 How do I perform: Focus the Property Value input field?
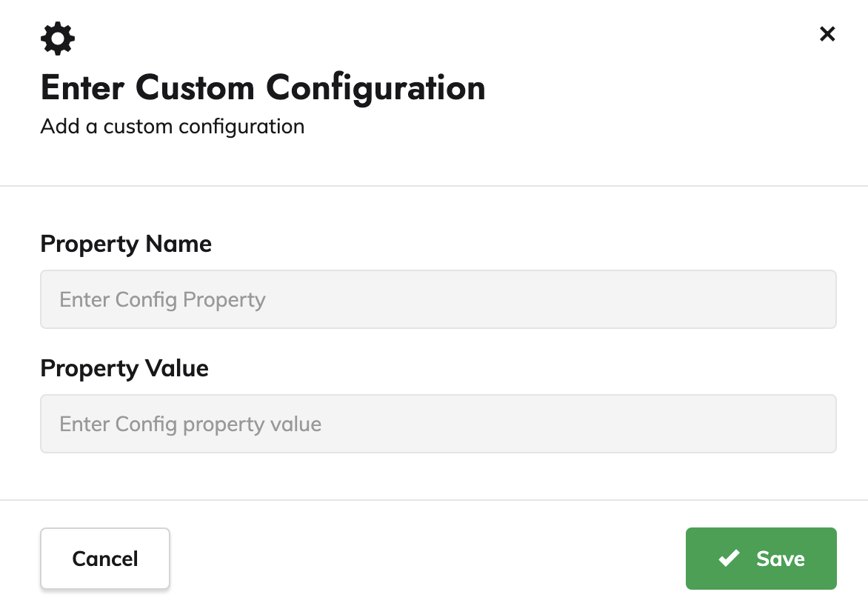pyautogui.click(x=438, y=424)
